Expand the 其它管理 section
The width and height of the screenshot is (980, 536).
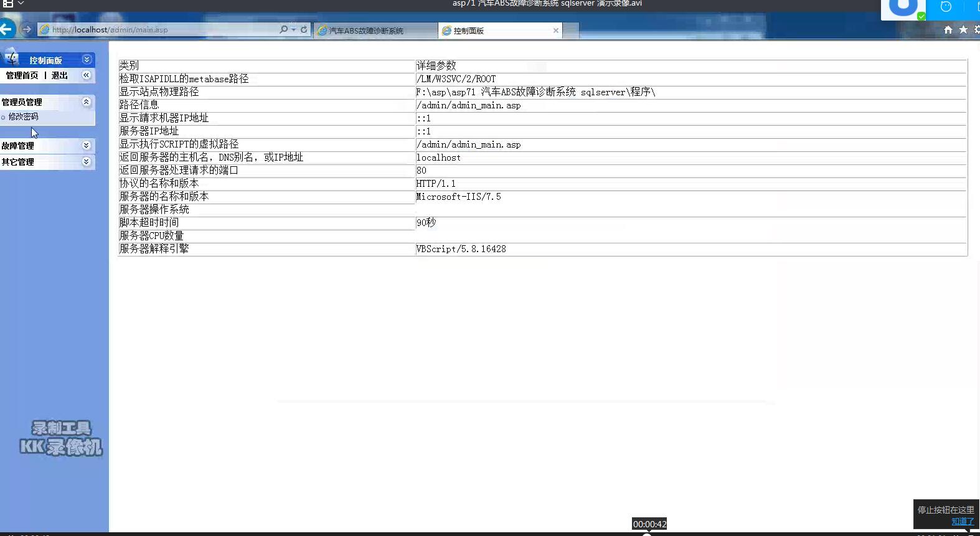(87, 162)
